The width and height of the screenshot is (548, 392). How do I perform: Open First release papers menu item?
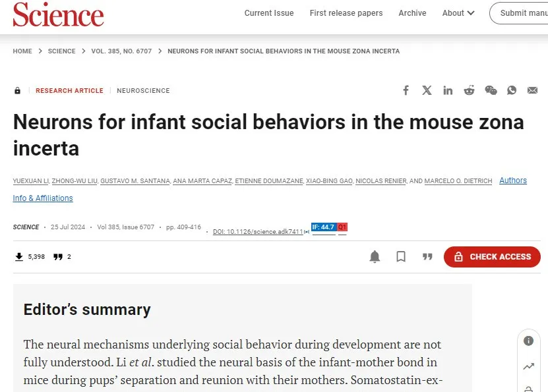[x=346, y=13]
